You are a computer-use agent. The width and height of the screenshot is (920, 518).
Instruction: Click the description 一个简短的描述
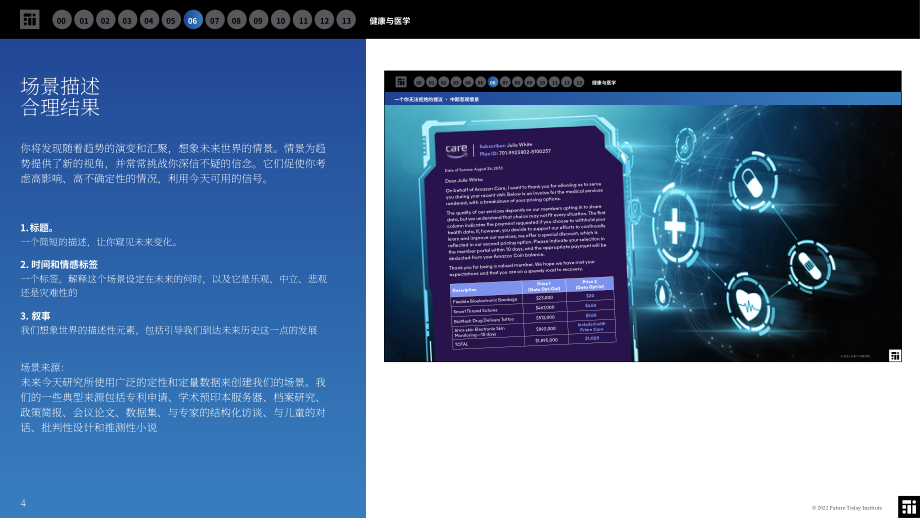(x=99, y=242)
